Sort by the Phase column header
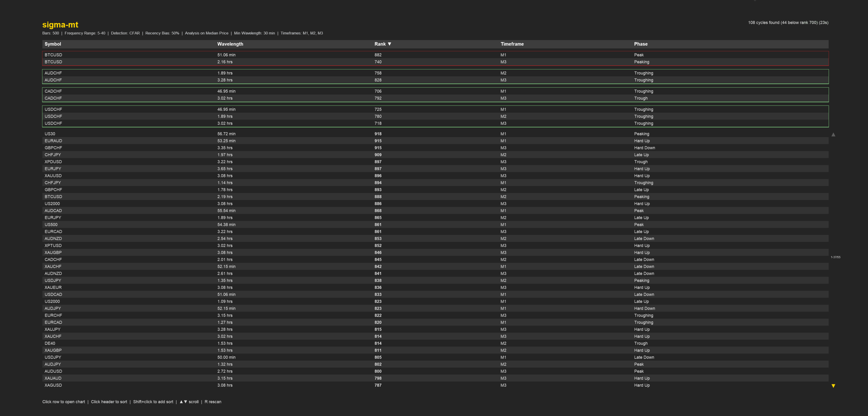Screen dimensions: 868x416 [640, 44]
